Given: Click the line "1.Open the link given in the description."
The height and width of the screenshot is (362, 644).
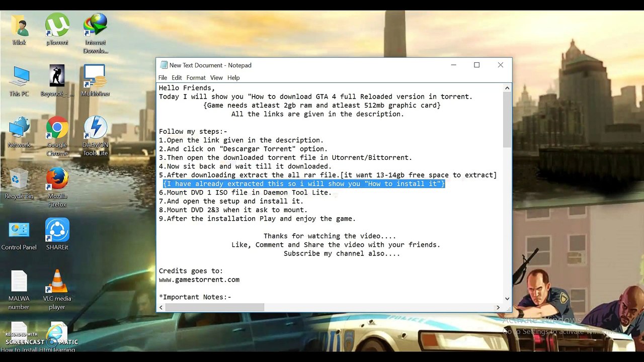Looking at the screenshot, I should [242, 140].
